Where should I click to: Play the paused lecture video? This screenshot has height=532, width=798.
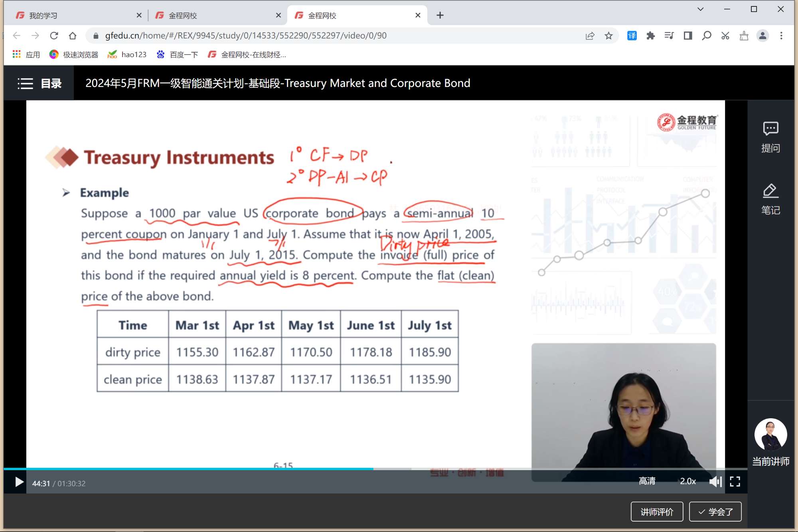pos(18,482)
